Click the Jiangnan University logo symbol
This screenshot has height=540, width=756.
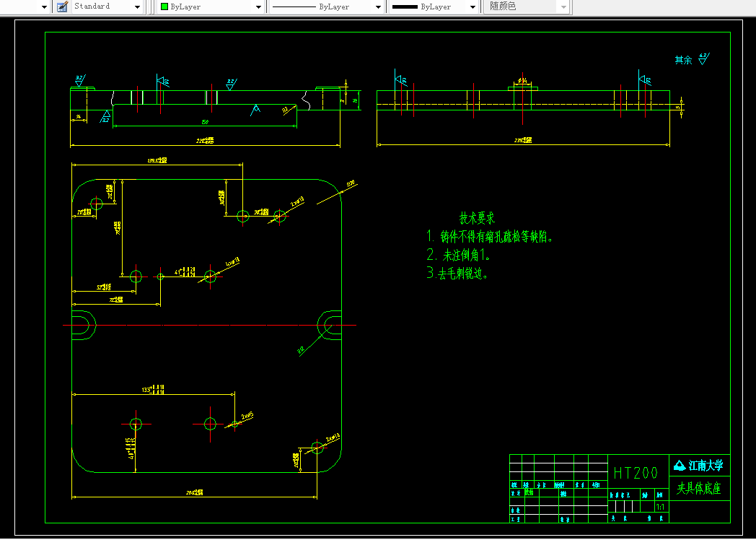(x=680, y=466)
